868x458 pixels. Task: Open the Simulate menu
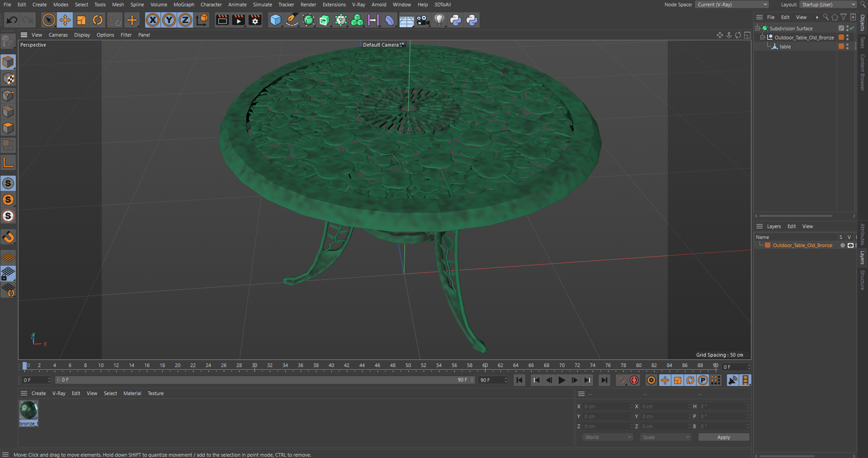coord(262,5)
